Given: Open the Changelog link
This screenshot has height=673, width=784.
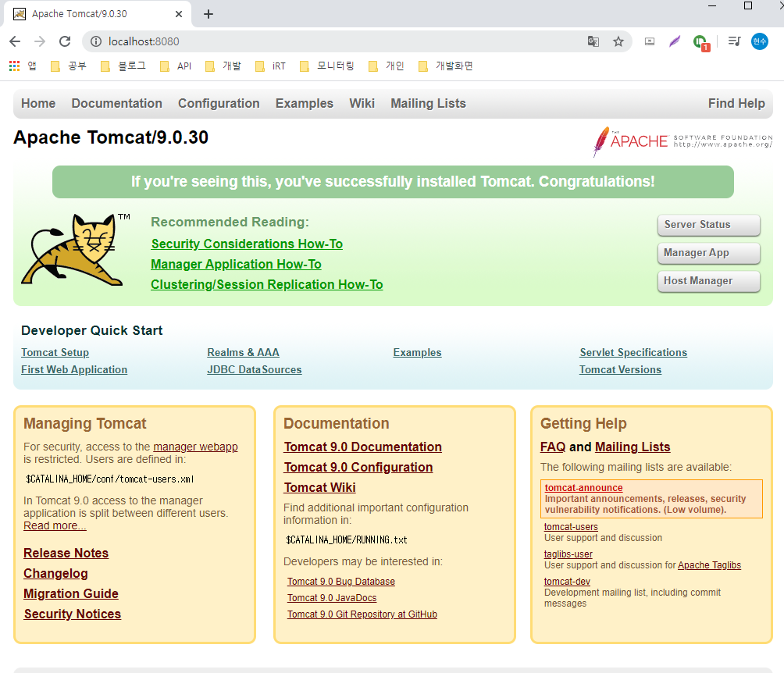Looking at the screenshot, I should coord(55,574).
